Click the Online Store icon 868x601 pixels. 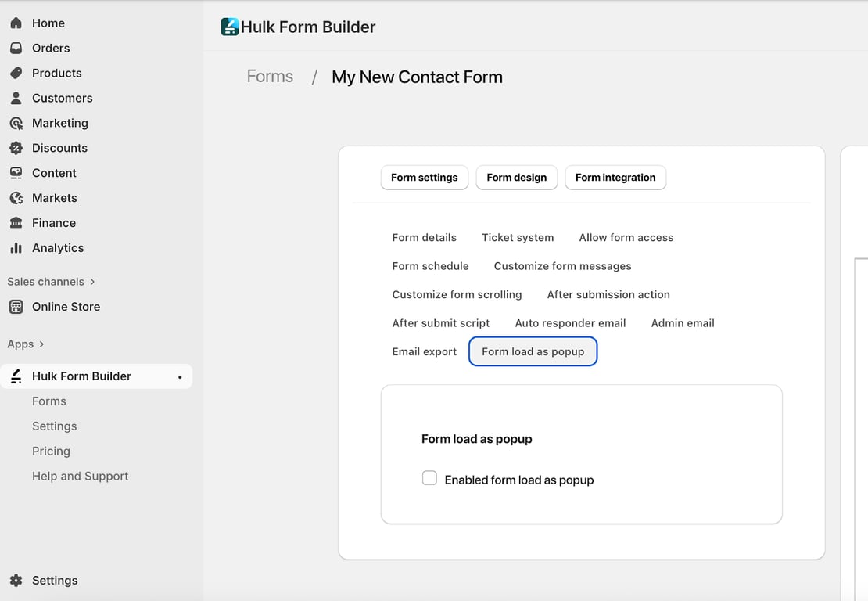click(16, 307)
